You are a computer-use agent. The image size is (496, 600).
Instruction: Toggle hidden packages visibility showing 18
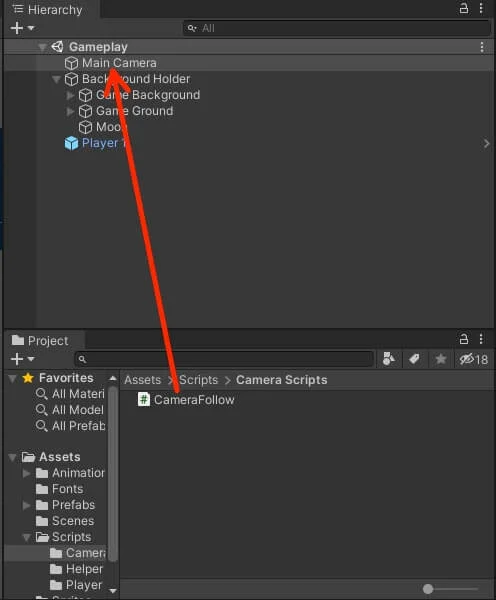click(473, 359)
